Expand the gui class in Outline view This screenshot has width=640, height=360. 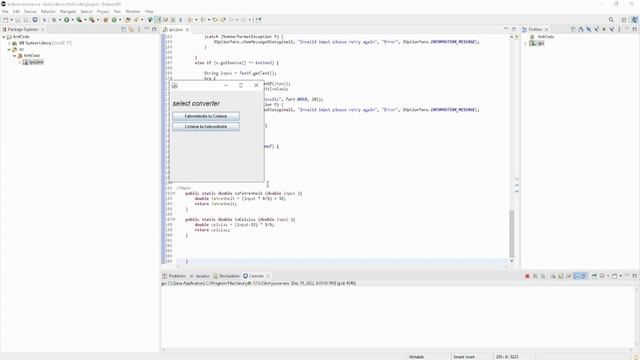(x=526, y=43)
